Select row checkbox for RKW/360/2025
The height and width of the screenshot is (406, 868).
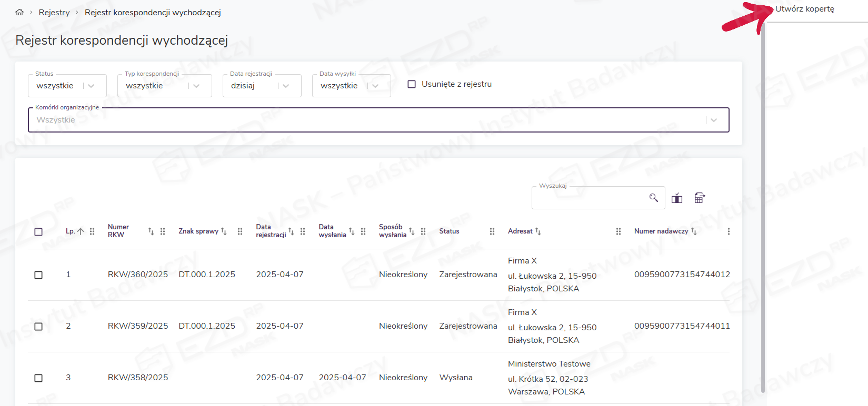point(38,275)
